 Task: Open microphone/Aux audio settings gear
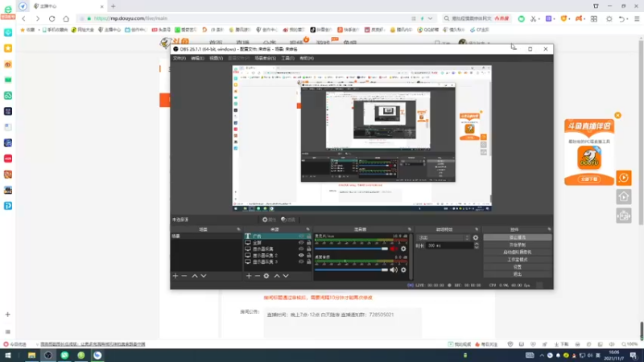pyautogui.click(x=403, y=249)
